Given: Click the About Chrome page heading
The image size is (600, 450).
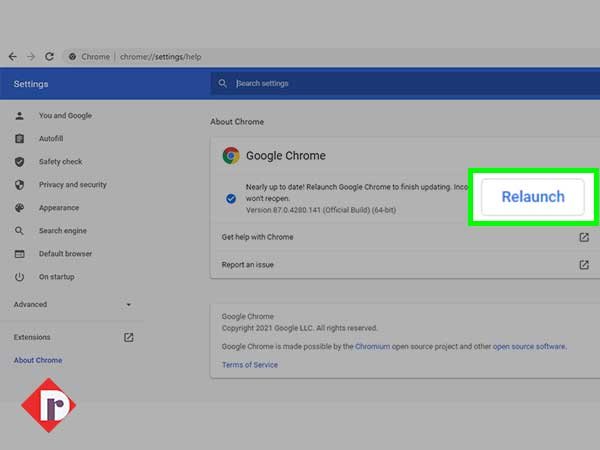Looking at the screenshot, I should (x=237, y=122).
